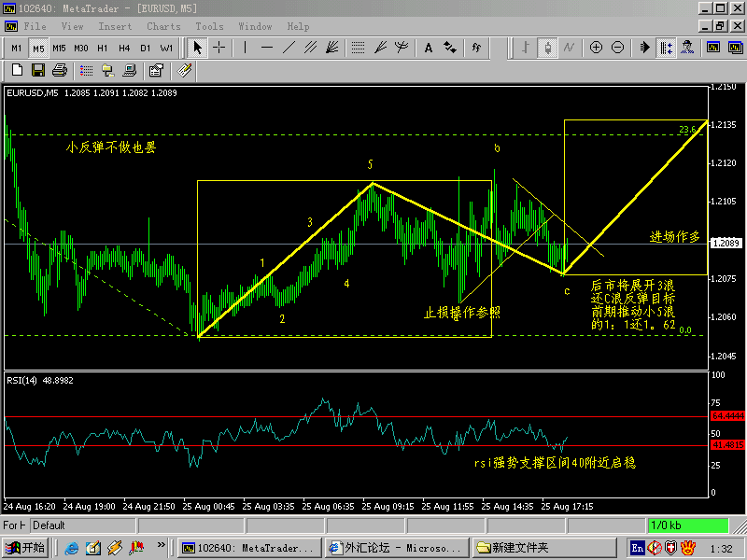The height and width of the screenshot is (560, 747).
Task: Select the Fibonacci fan tool
Action: pyautogui.click(x=380, y=48)
